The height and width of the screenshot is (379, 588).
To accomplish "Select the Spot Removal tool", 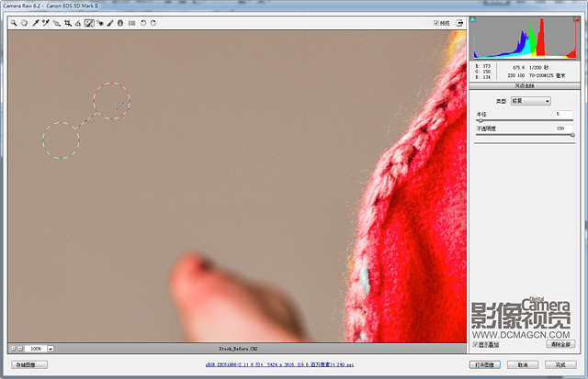I will pos(89,23).
